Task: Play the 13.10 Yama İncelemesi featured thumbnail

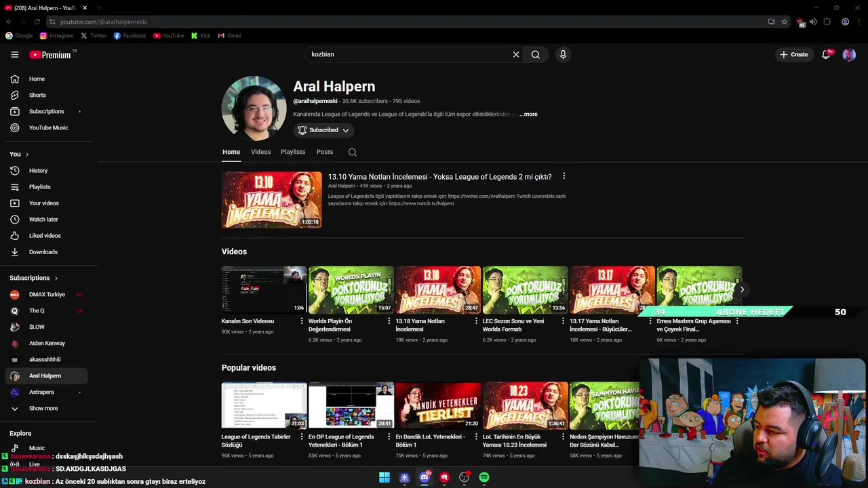Action: click(271, 199)
